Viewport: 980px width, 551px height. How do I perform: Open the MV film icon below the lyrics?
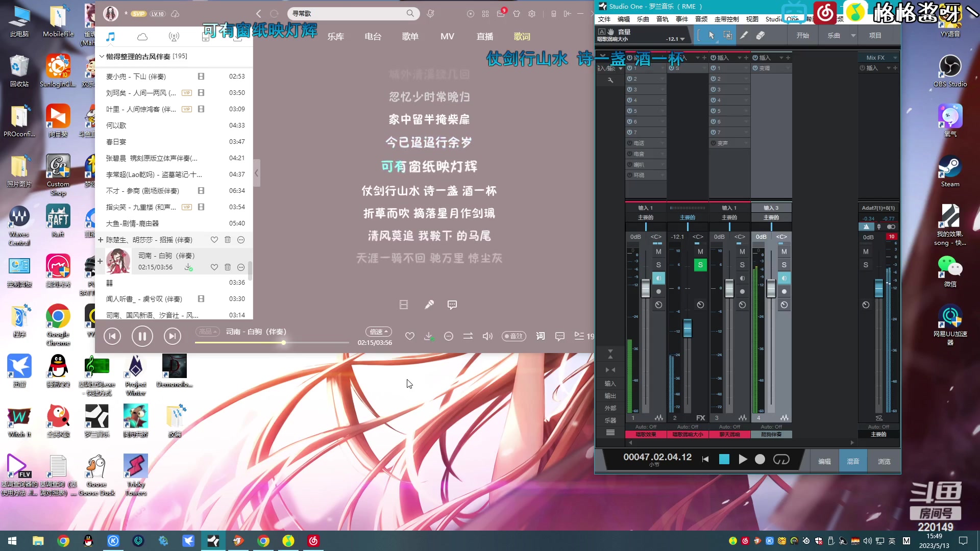404,305
